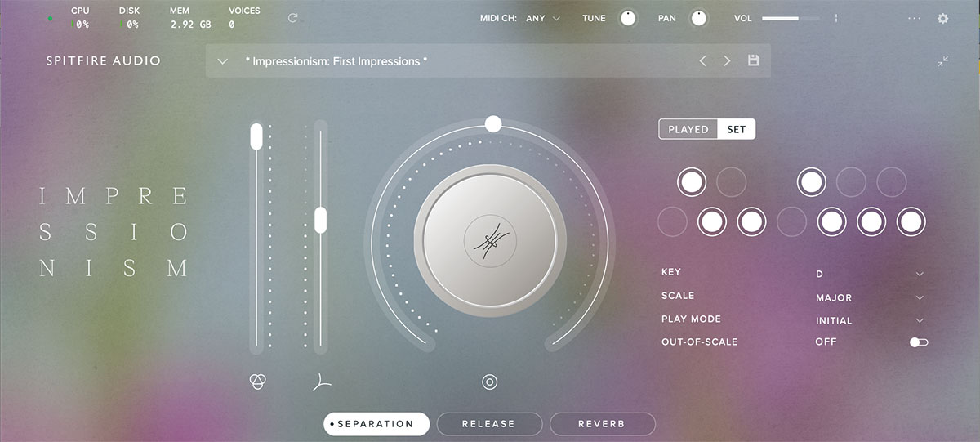Image resolution: width=980 pixels, height=442 pixels.
Task: Open the MIDI CH ANY dropdown
Action: coord(543,18)
